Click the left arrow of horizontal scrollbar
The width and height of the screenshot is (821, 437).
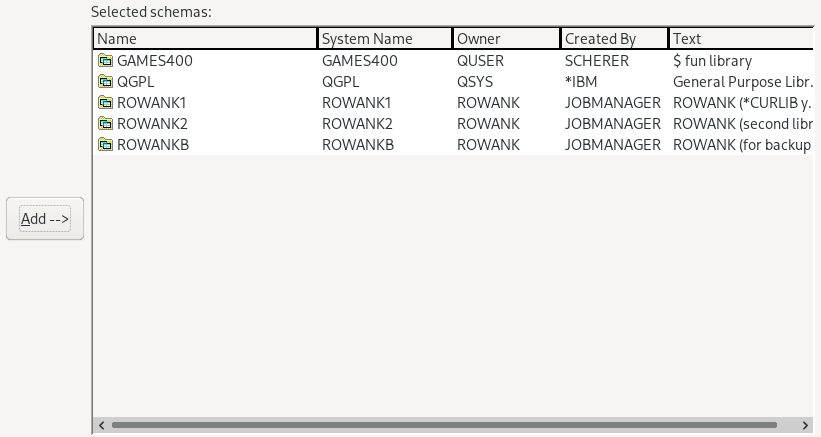coord(100,425)
